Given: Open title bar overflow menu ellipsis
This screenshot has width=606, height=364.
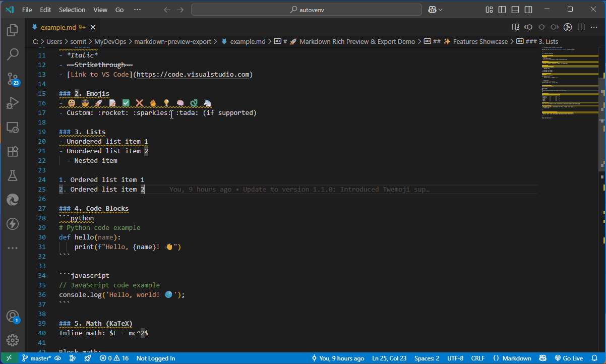Looking at the screenshot, I should 138,10.
